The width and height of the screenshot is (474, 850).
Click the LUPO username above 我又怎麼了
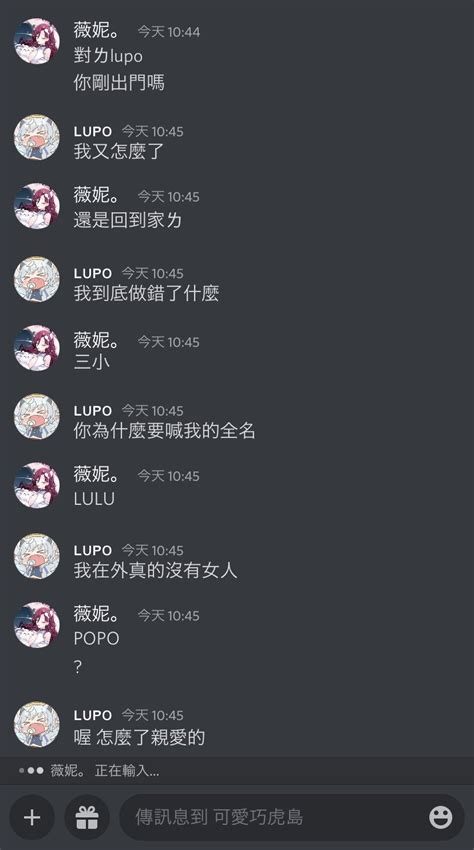(93, 131)
